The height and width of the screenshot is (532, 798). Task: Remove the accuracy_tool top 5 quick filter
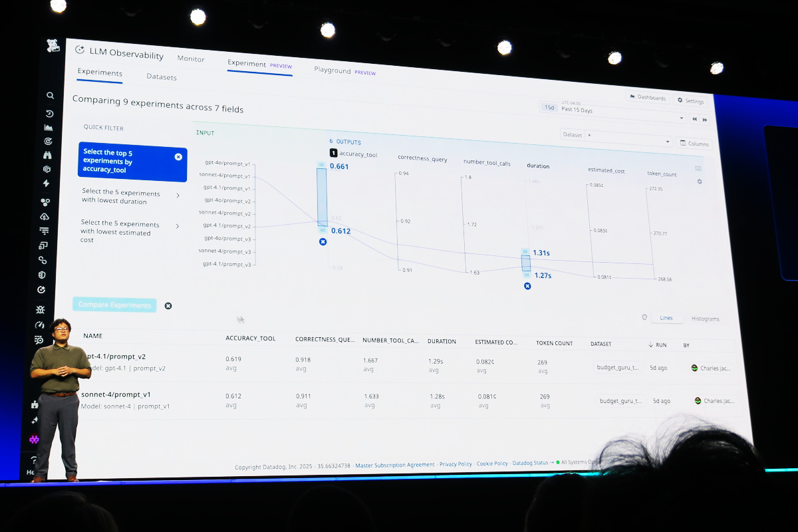coord(178,157)
